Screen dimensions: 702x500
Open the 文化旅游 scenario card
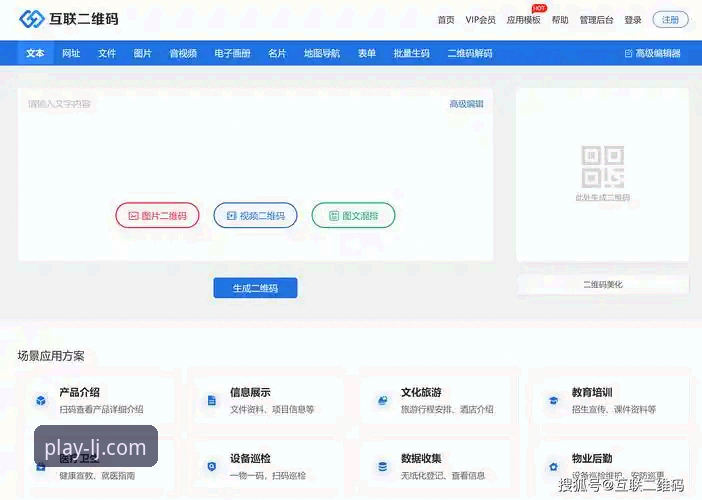tap(437, 400)
